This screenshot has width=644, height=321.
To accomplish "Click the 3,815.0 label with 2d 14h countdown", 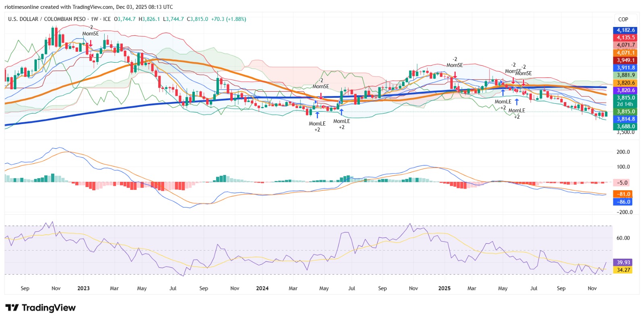I will (x=625, y=101).
